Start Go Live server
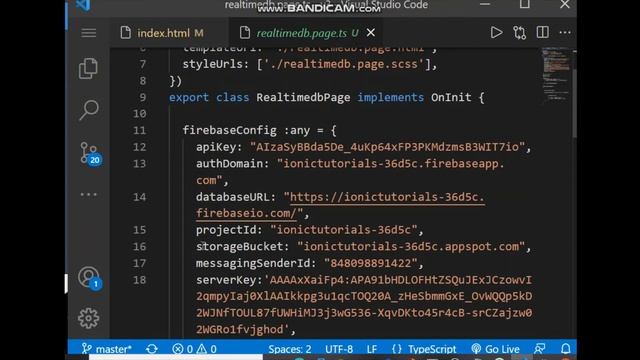The image size is (640, 360). point(496,349)
